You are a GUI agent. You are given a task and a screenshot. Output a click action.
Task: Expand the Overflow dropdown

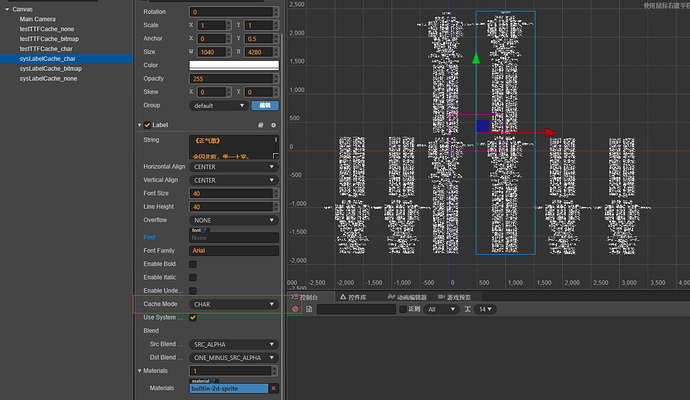click(x=233, y=220)
